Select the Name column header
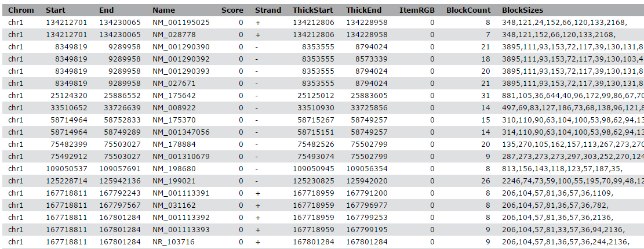The image size is (644, 249). click(x=163, y=10)
